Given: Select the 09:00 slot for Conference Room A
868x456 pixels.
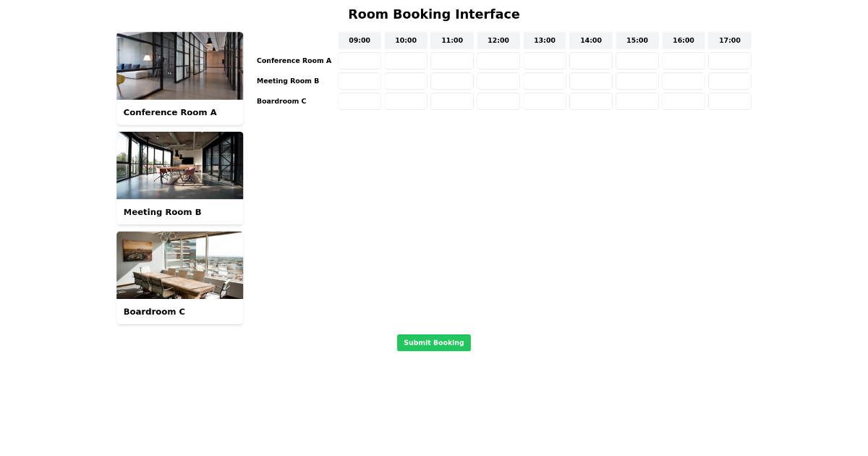Looking at the screenshot, I should [x=359, y=61].
